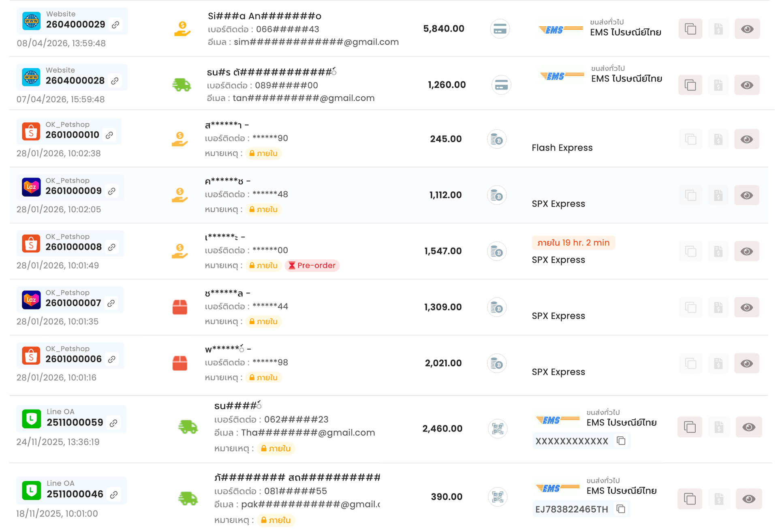Viewport: 778px width, 532px height.
Task: Duplicate order 2604000029 with copy button
Action: pos(690,29)
